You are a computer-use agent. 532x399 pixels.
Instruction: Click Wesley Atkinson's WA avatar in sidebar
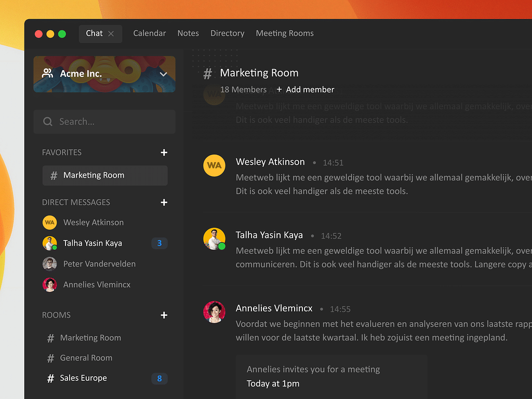coord(49,222)
